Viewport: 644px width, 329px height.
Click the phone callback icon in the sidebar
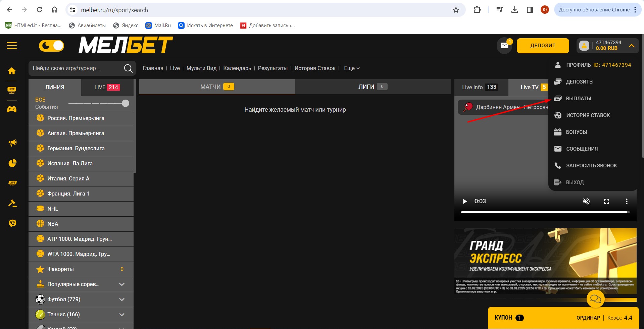pos(12,223)
